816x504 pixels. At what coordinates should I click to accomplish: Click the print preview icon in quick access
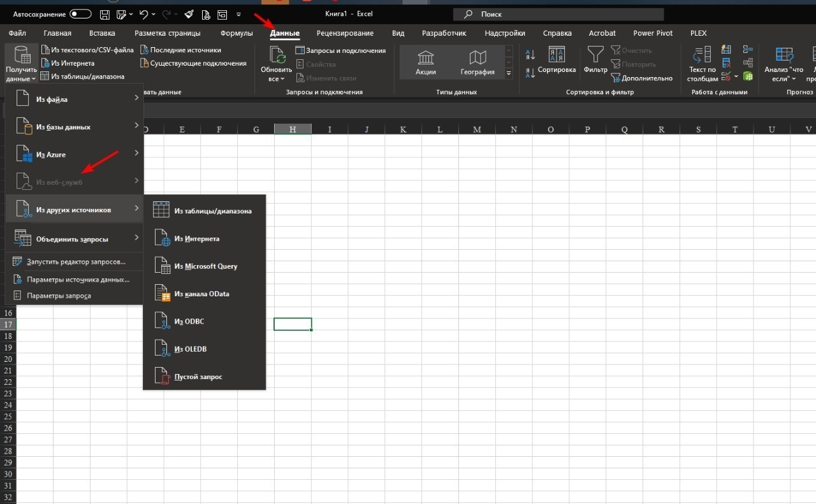click(x=205, y=14)
